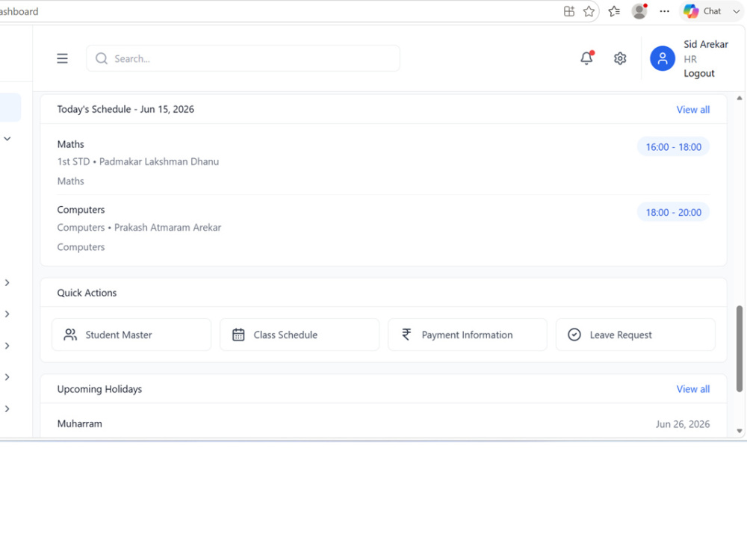This screenshot has width=747, height=560.
Task: Click the page scrollbar down arrow
Action: point(740,431)
